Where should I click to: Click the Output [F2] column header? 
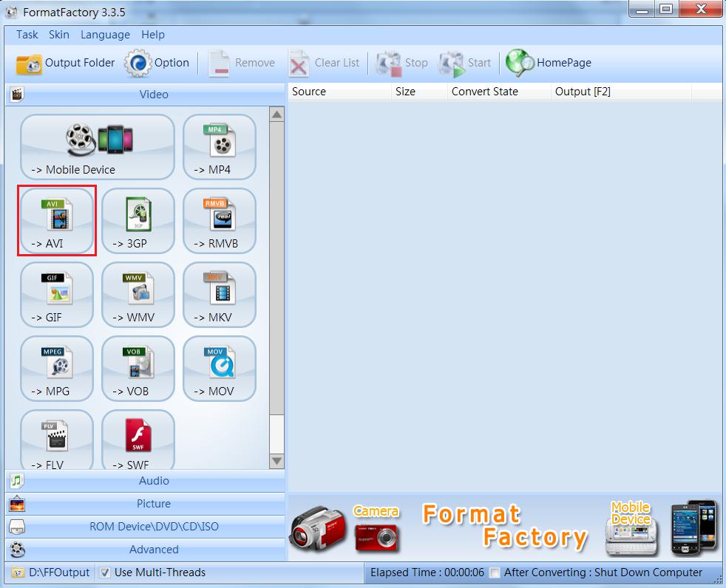tap(621, 92)
